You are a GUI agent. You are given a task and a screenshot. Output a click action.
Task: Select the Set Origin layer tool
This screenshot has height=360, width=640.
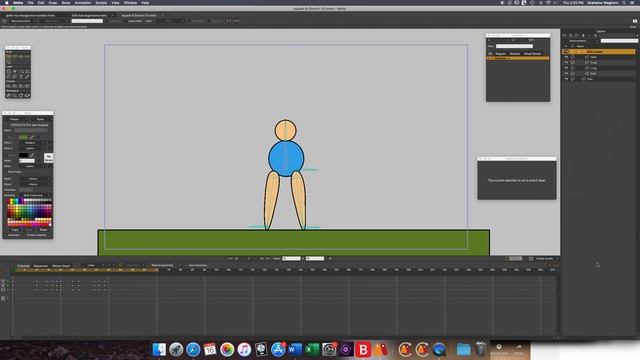click(15, 71)
